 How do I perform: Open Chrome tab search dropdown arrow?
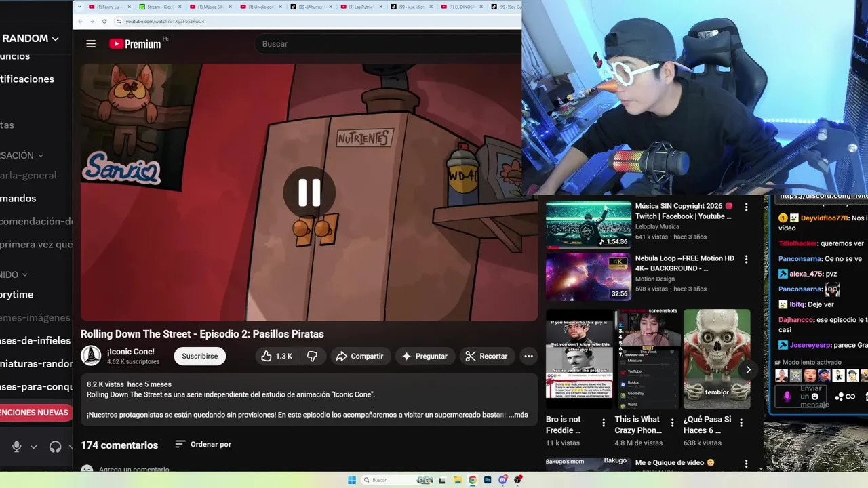[79, 7]
